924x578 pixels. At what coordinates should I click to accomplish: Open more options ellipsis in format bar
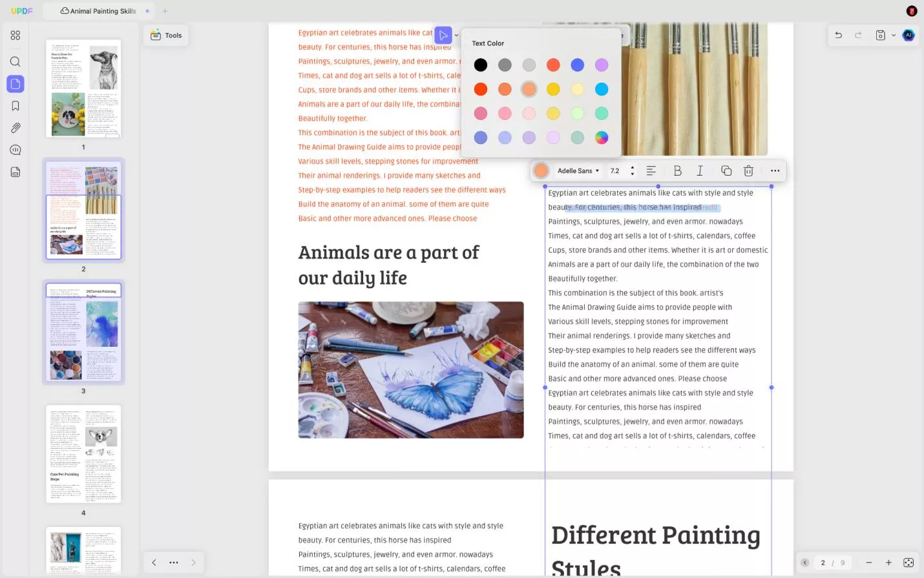775,170
